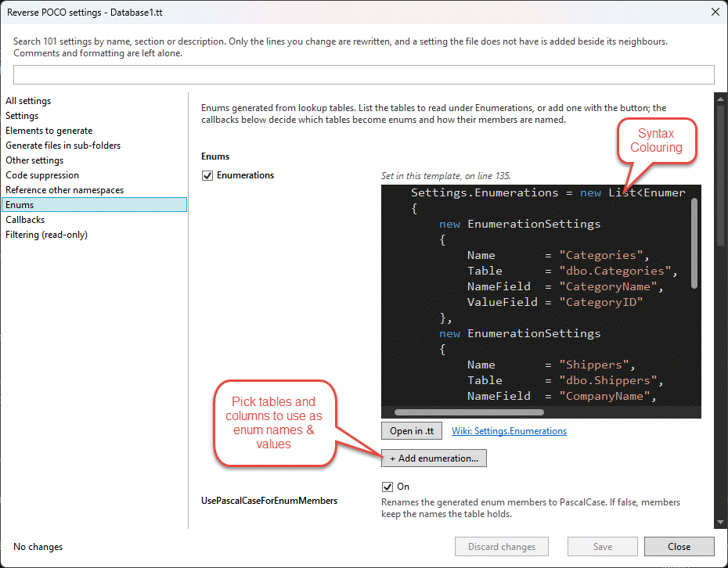
Task: Click the settings search box
Action: coord(363,74)
